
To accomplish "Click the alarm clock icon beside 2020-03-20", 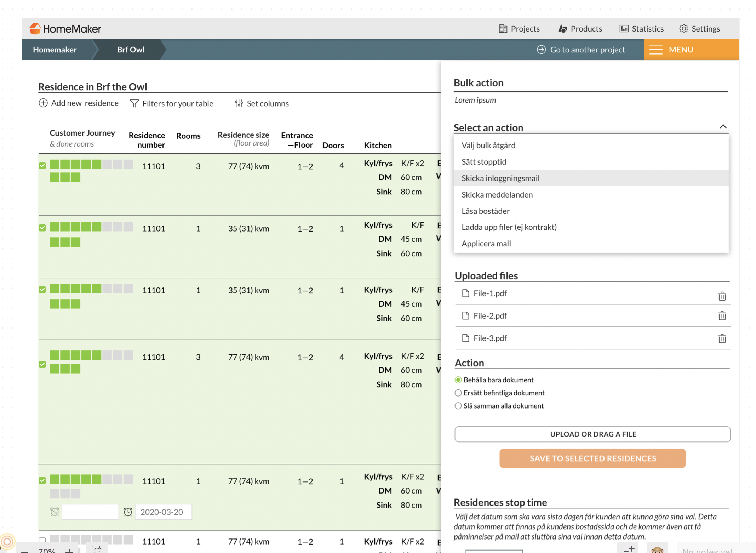I will (128, 512).
